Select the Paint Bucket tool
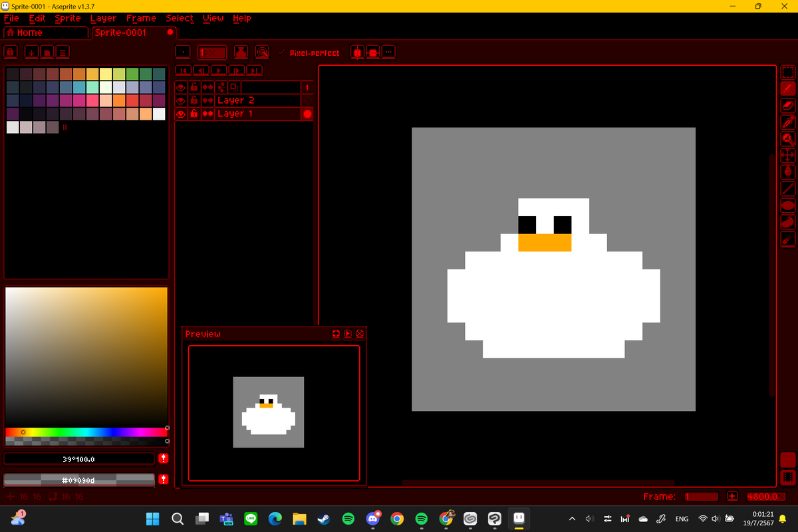 [787, 172]
